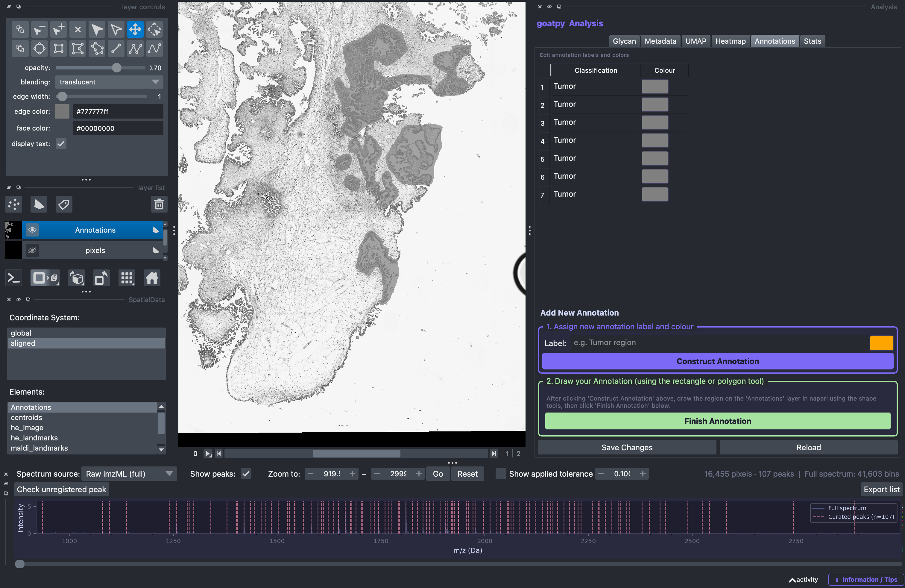Image resolution: width=905 pixels, height=588 pixels.
Task: Select the add ellipse shape tool
Action: [x=40, y=48]
